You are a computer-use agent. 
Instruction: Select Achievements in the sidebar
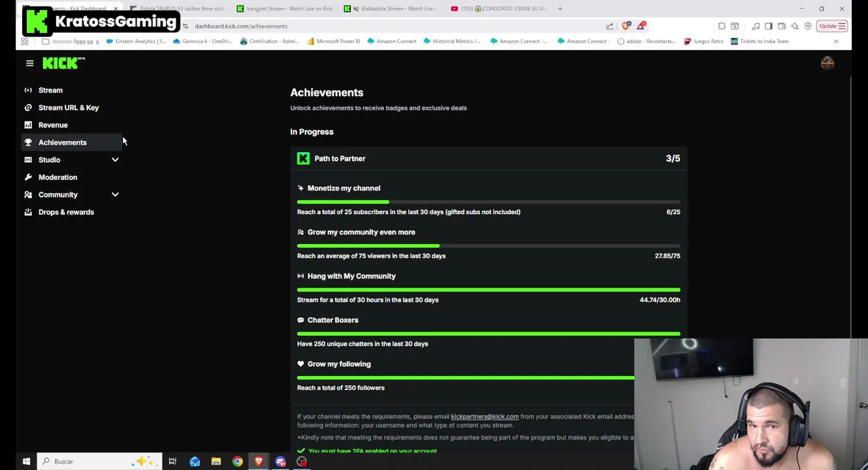(62, 142)
